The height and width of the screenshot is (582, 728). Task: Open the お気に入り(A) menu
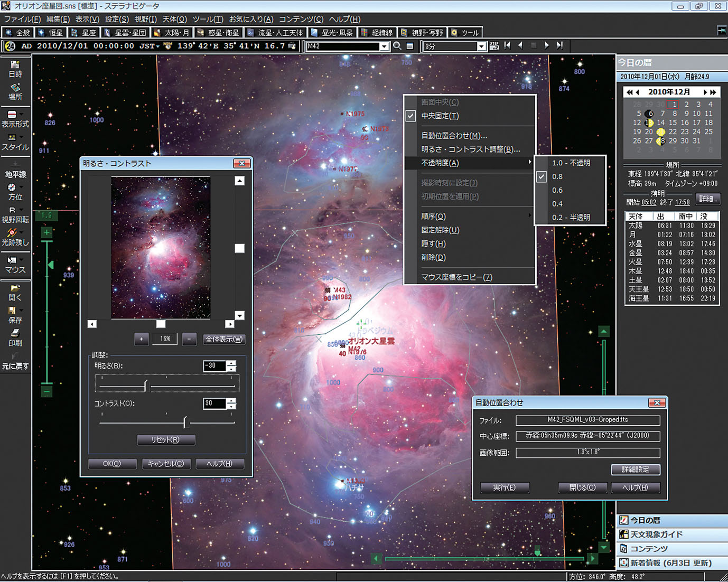(251, 19)
